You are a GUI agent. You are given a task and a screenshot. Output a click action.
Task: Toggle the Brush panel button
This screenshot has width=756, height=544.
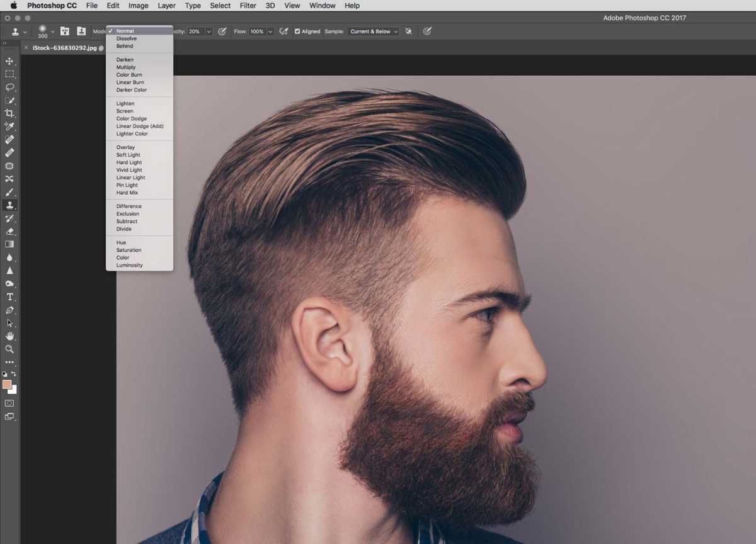(x=64, y=31)
